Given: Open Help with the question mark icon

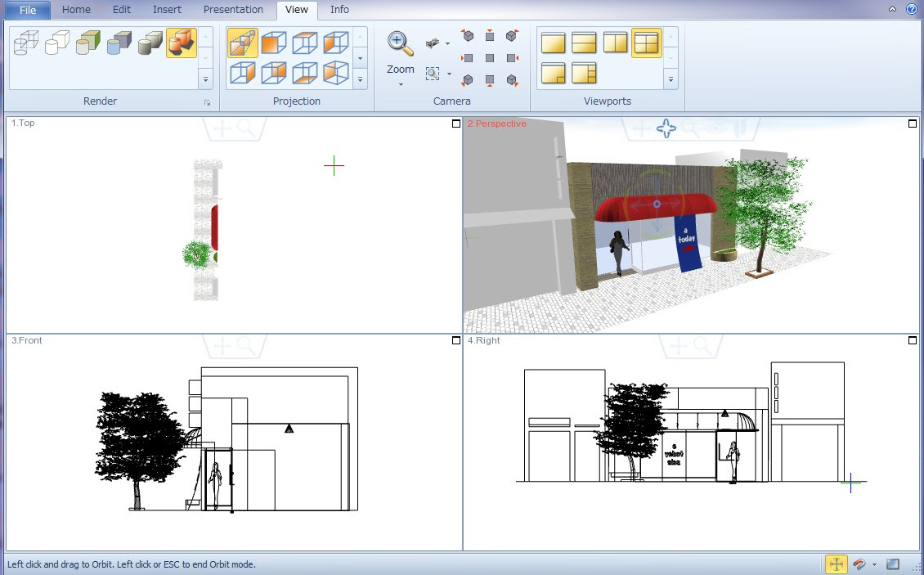Looking at the screenshot, I should (911, 9).
